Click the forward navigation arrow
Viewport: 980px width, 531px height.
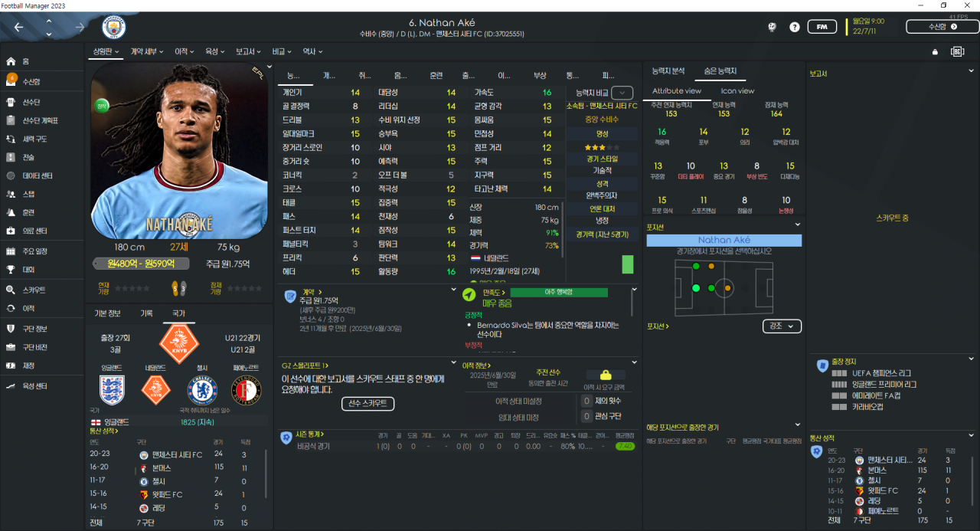(80, 27)
